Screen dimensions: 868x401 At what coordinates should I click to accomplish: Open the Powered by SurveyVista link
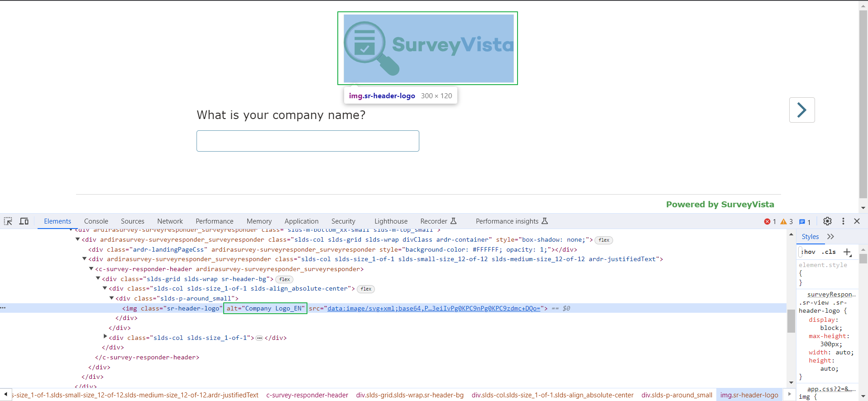(720, 205)
